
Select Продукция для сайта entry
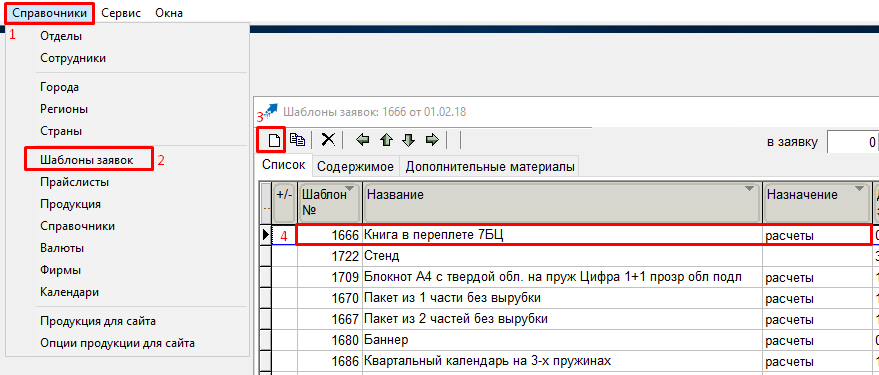coord(98,322)
